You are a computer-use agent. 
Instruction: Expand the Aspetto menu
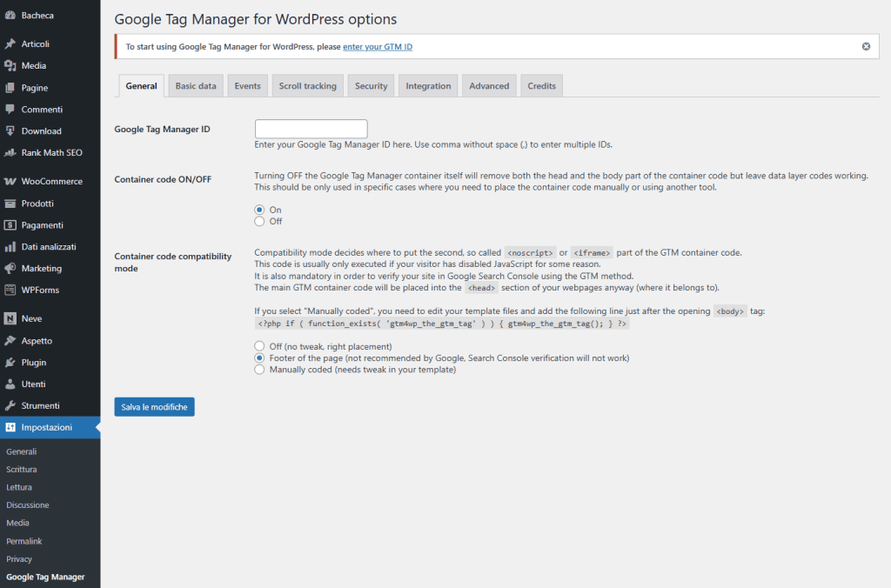[30, 340]
